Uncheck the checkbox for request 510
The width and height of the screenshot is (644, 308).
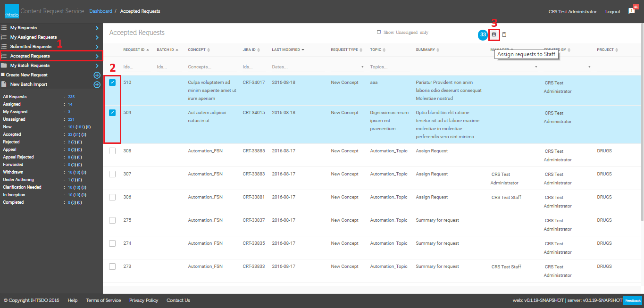[x=112, y=83]
